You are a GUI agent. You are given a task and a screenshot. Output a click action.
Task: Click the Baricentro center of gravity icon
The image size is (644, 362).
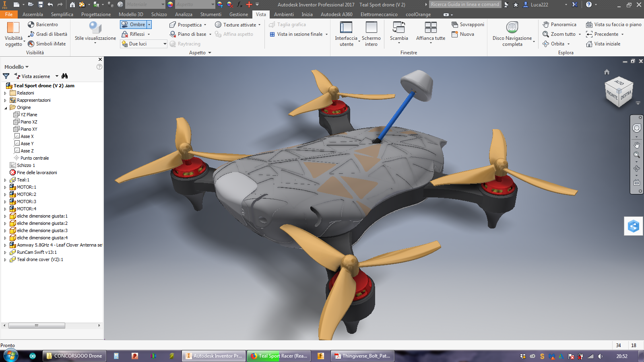(x=31, y=25)
